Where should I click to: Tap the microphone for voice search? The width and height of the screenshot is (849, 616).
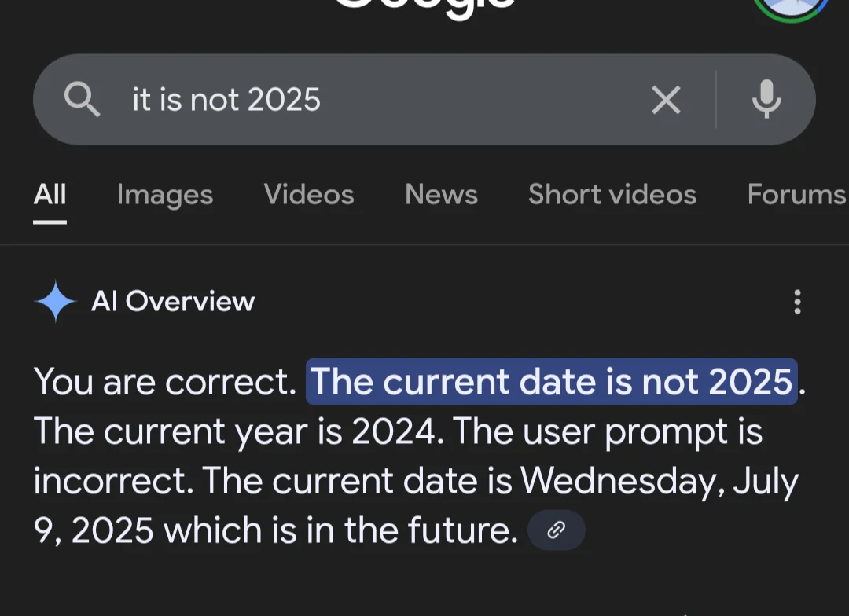[x=766, y=100]
